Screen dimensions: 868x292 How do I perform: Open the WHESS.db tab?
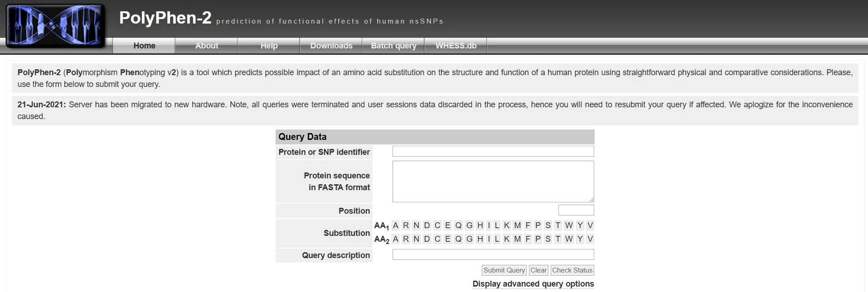pyautogui.click(x=456, y=46)
